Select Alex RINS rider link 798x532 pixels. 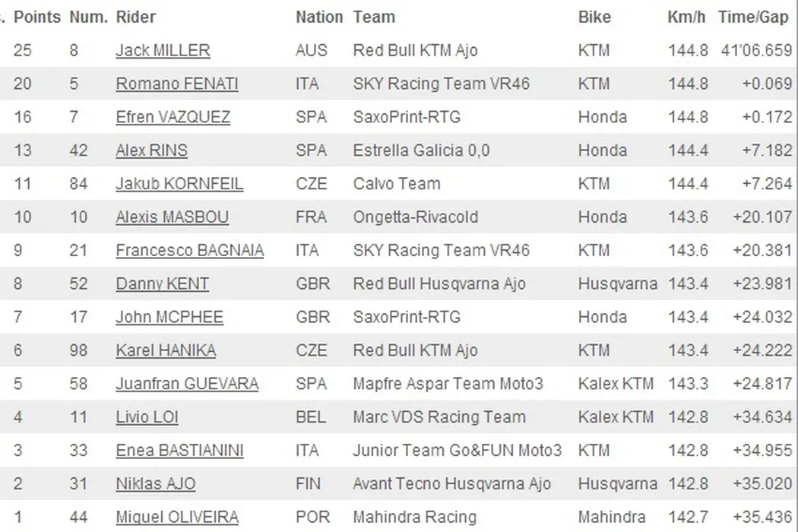coord(151,150)
